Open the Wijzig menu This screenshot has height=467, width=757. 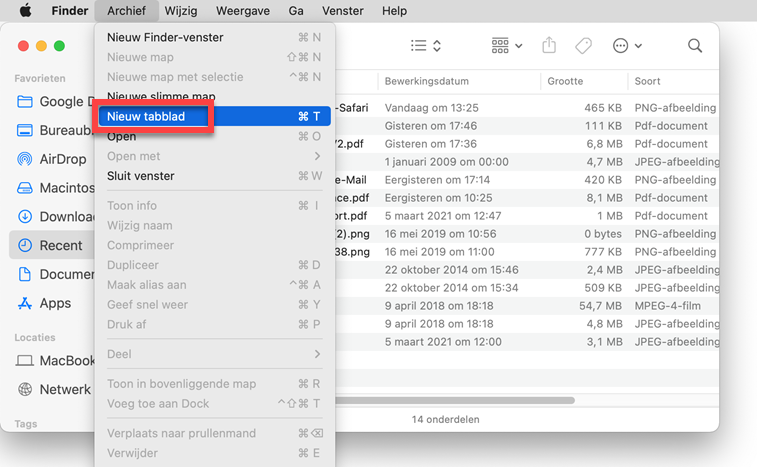pyautogui.click(x=181, y=11)
